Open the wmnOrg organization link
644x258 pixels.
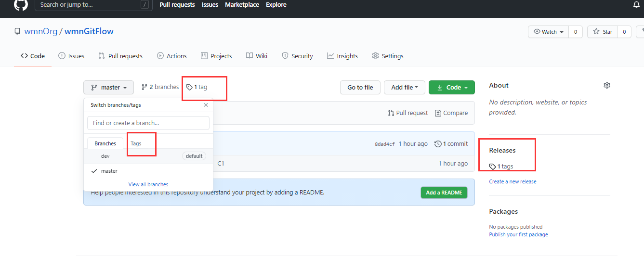point(41,32)
